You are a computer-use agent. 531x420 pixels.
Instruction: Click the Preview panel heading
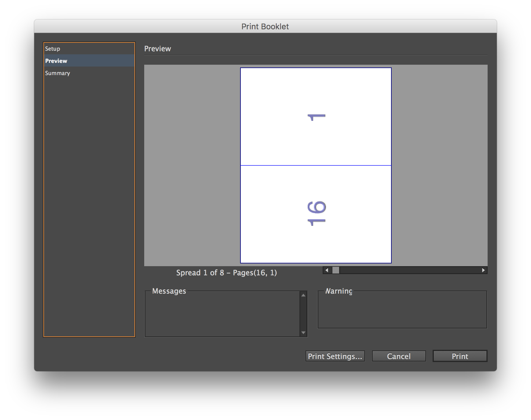(158, 49)
